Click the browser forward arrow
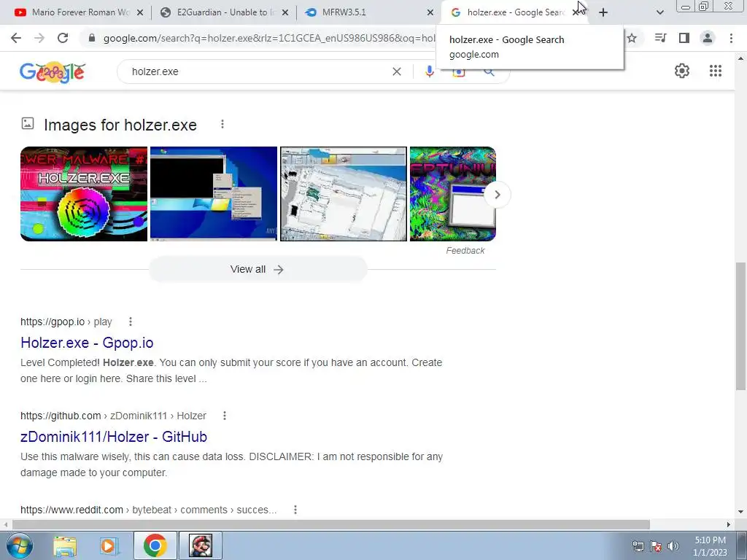The image size is (747, 560). coord(39,38)
